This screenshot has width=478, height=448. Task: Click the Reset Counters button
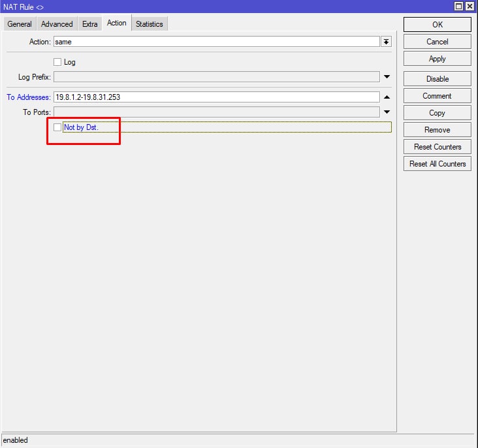(438, 147)
